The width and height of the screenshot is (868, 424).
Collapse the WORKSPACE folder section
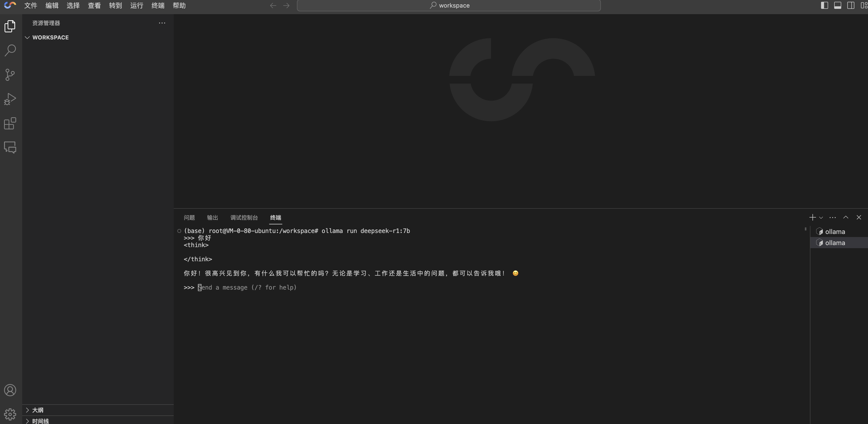coord(98,37)
